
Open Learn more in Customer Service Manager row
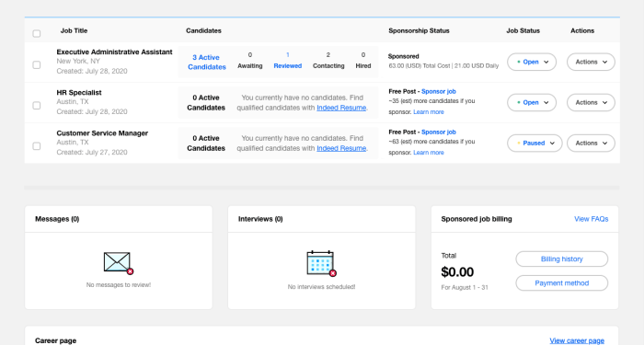click(x=429, y=153)
